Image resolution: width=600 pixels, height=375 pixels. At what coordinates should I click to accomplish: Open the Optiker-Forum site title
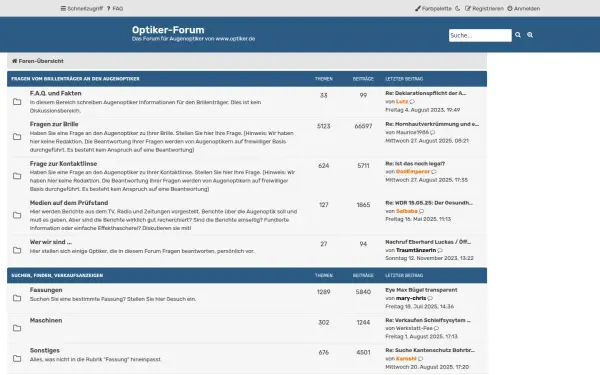point(168,30)
